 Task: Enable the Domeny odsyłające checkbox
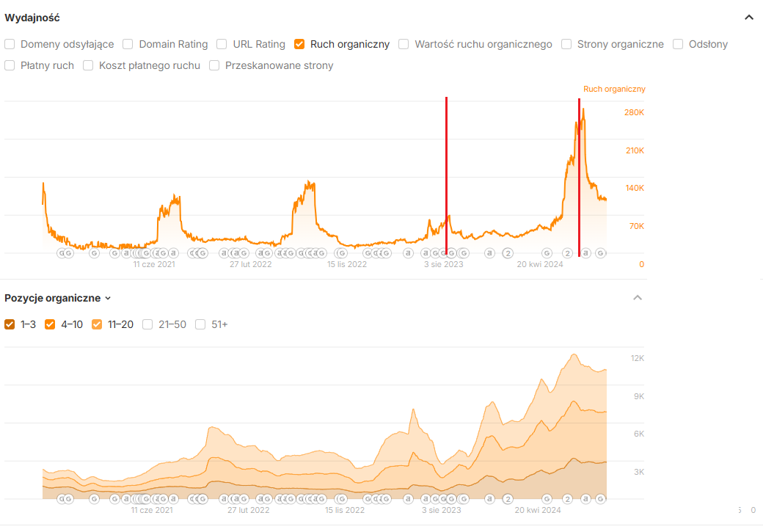click(x=10, y=44)
